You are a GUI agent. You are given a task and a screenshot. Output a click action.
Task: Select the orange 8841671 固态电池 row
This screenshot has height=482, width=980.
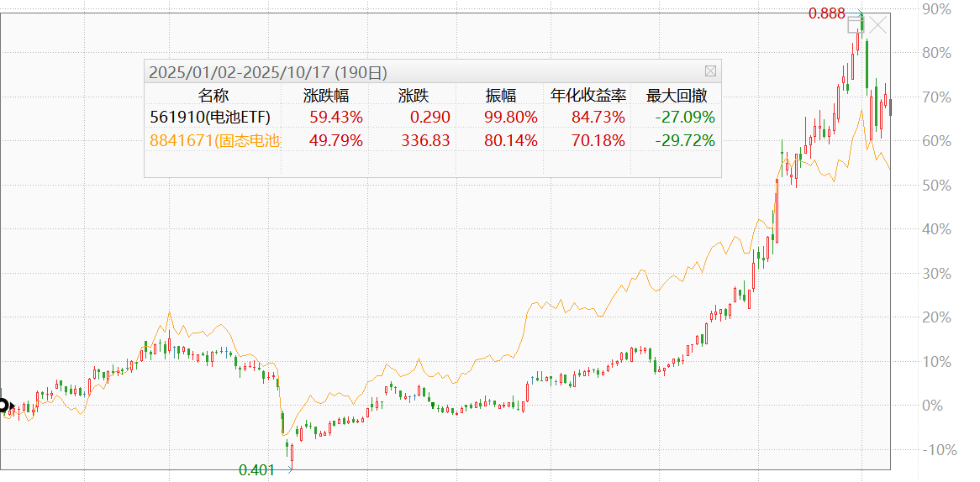[x=214, y=140]
